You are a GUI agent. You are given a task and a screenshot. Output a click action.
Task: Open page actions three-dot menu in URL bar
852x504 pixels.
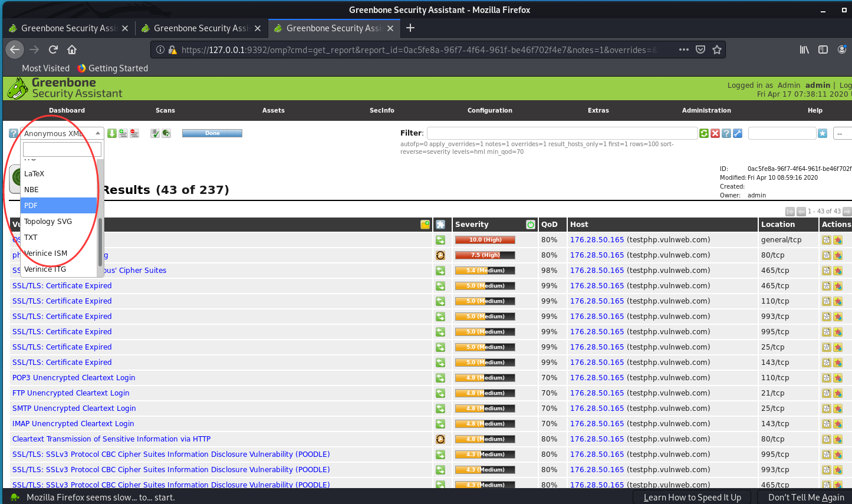684,50
